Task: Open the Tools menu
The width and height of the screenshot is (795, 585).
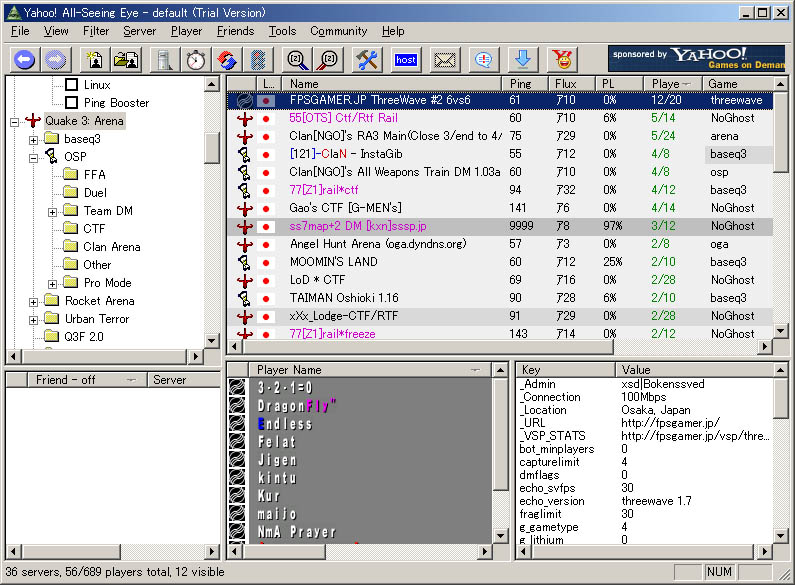Action: [282, 31]
